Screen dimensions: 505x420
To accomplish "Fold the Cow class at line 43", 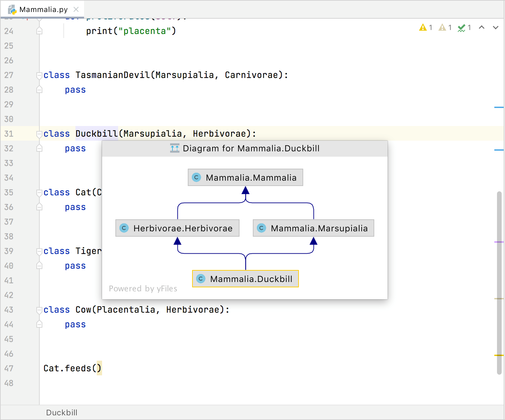I will tap(39, 310).
